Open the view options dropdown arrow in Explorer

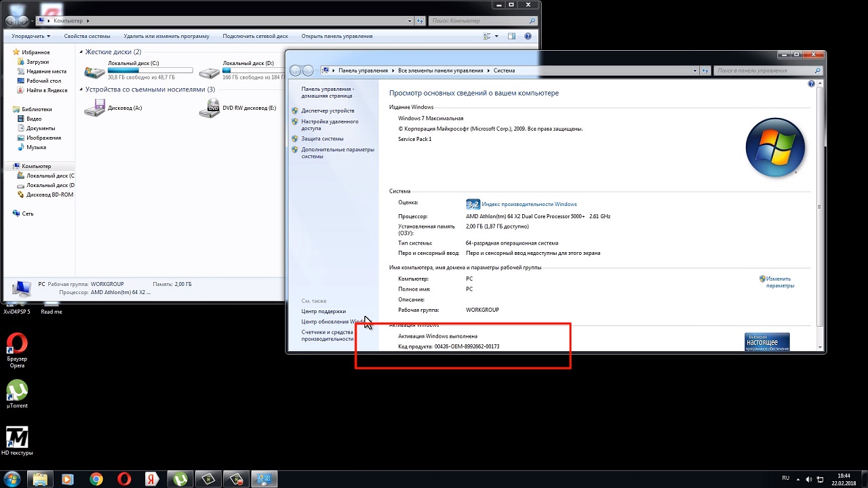pyautogui.click(x=496, y=36)
